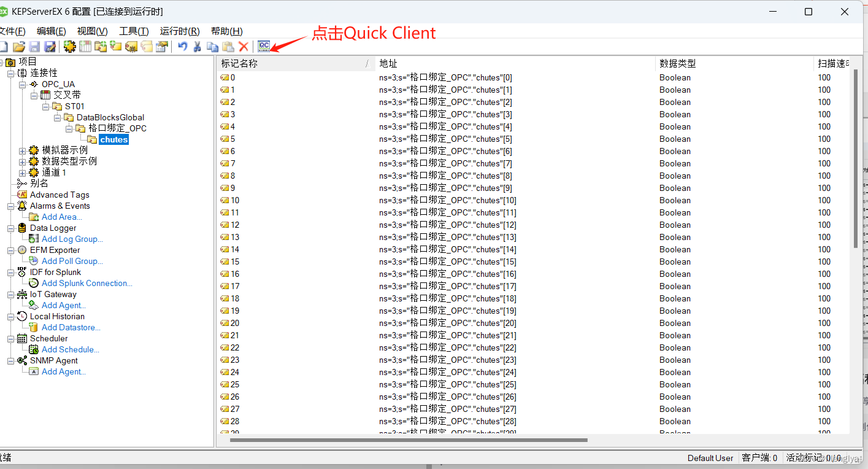868x469 pixels.
Task: Click the Cut scissors icon
Action: point(198,46)
